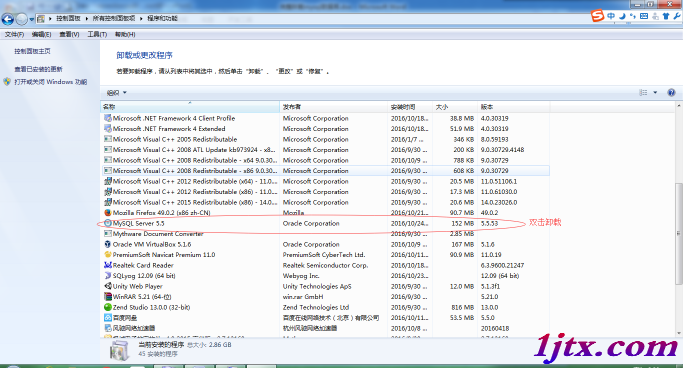This screenshot has height=368, width=683.
Task: Click the Mozilla Firefox 49.0.2 icon
Action: (108, 213)
